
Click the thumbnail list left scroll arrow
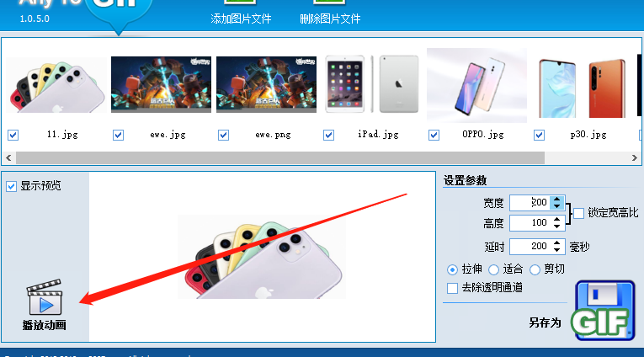[9, 157]
